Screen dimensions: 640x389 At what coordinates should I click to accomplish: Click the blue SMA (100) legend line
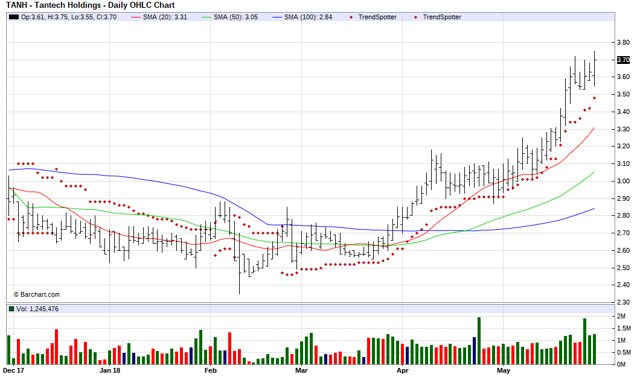point(277,17)
